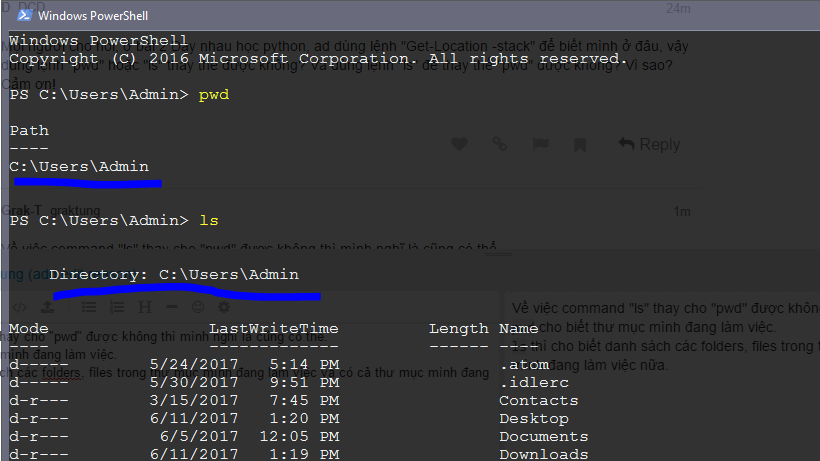Select the 'Desktop' directory name
820x461 pixels.
534,419
